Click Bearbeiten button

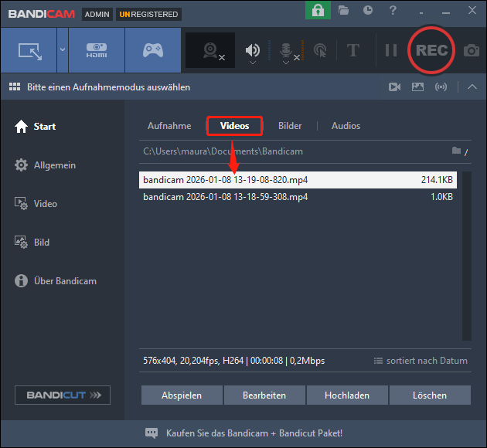[264, 395]
